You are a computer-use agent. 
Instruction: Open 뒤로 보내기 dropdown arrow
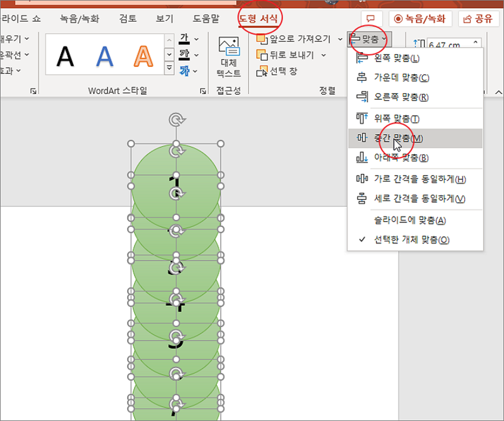323,55
